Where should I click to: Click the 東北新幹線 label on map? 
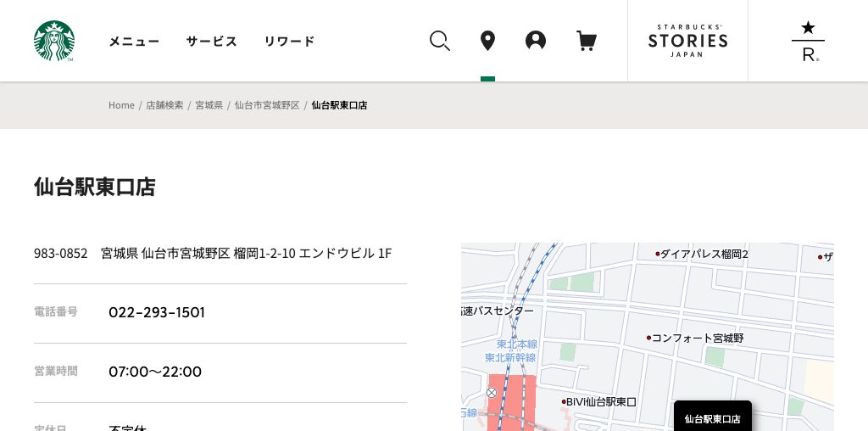(x=510, y=358)
